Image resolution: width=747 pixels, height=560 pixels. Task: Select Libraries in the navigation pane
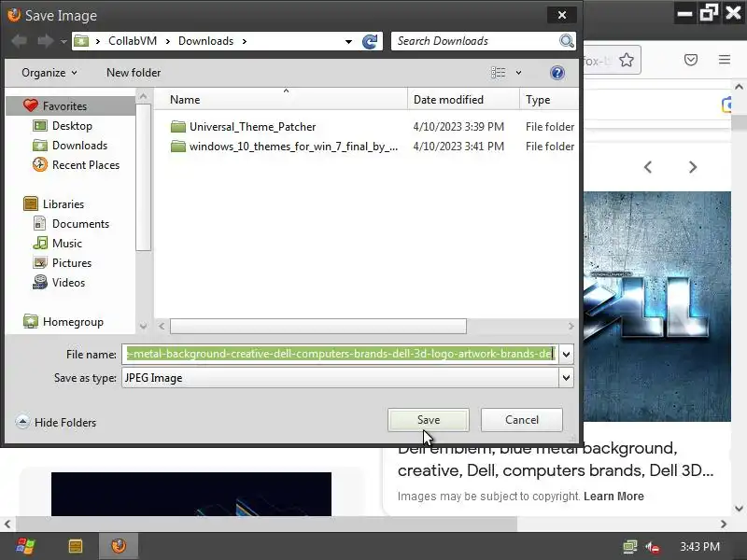coord(63,203)
